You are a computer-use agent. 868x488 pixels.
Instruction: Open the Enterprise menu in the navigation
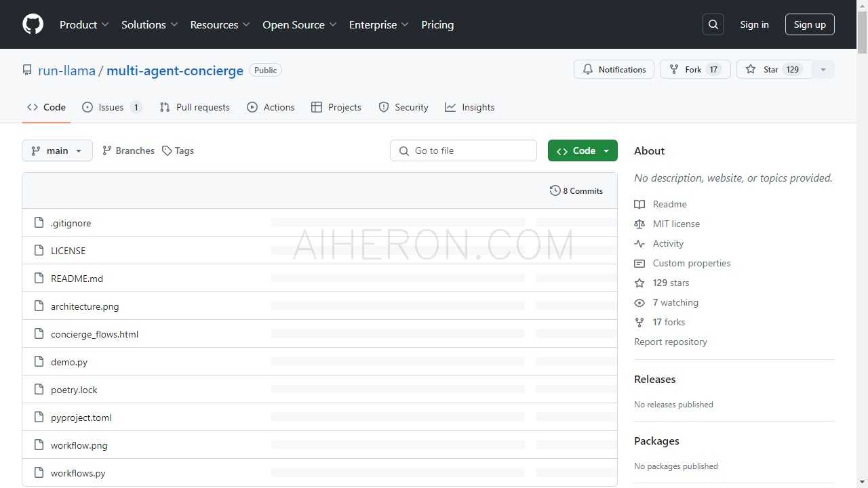tap(378, 24)
